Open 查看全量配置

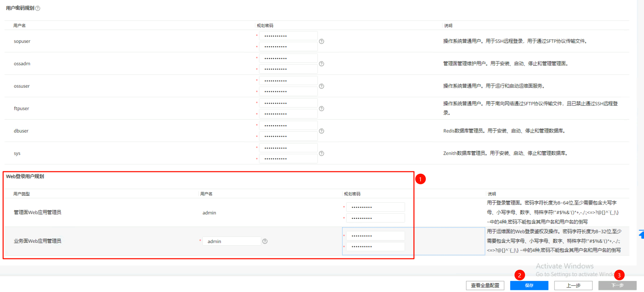point(485,285)
